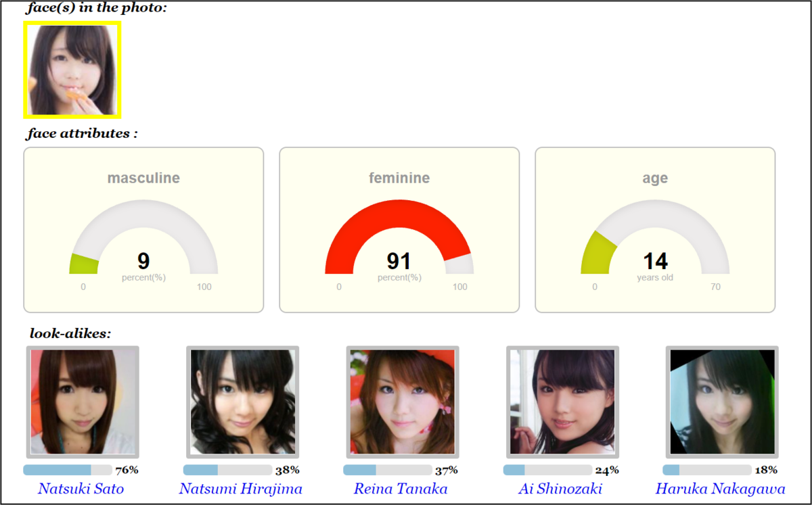Click the 18% similarity bar
This screenshot has height=505, width=812.
coord(707,470)
